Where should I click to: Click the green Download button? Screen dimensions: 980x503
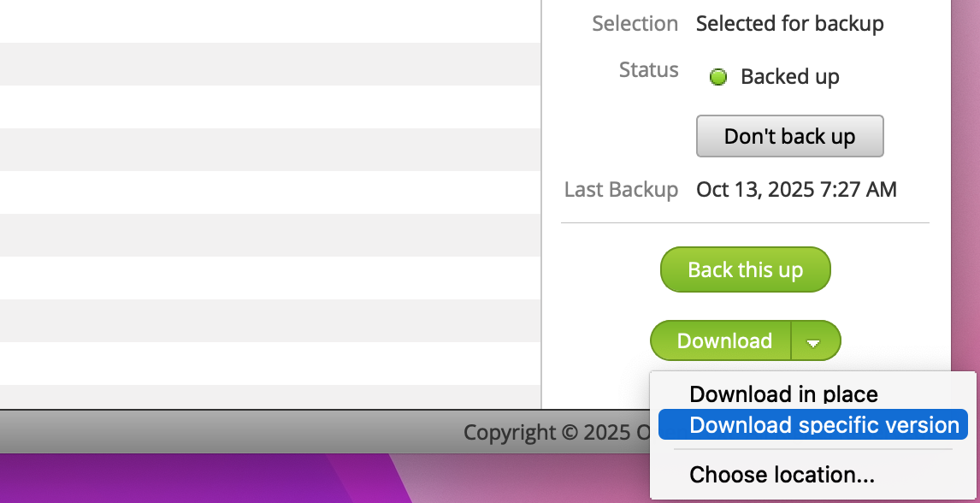tap(723, 340)
